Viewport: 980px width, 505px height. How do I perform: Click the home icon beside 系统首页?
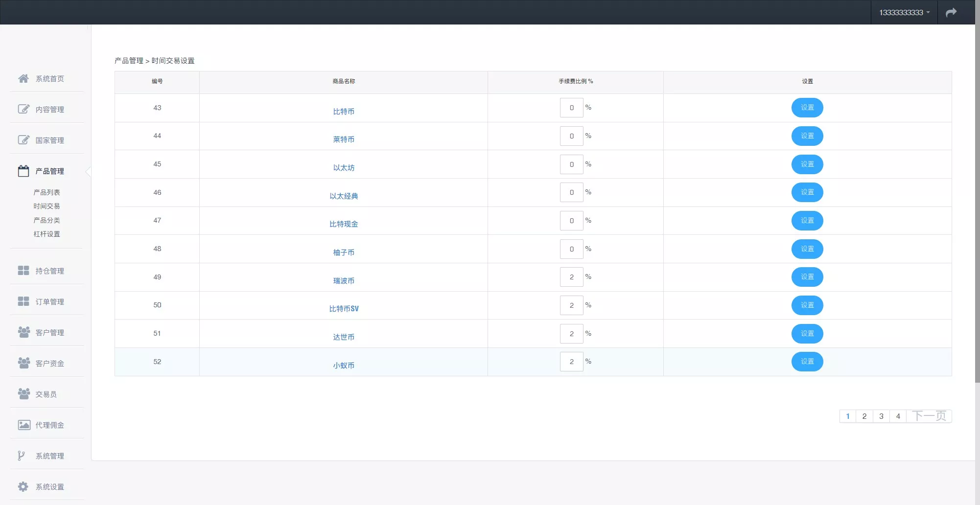pyautogui.click(x=23, y=78)
